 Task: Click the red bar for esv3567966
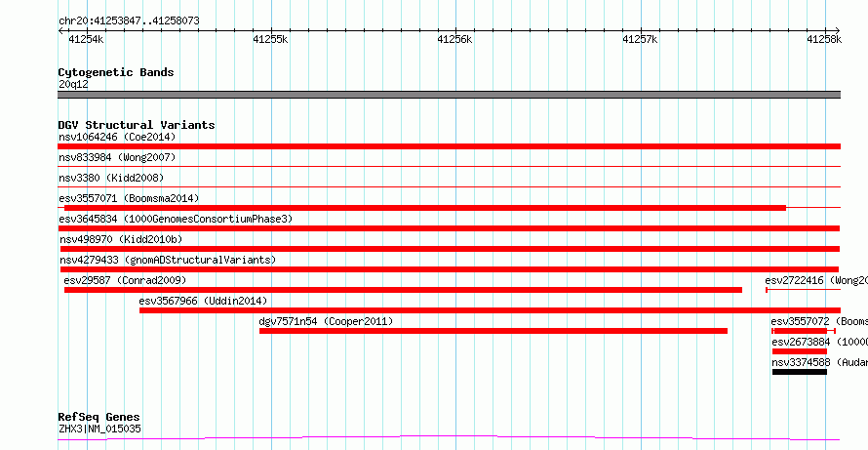coord(490,310)
